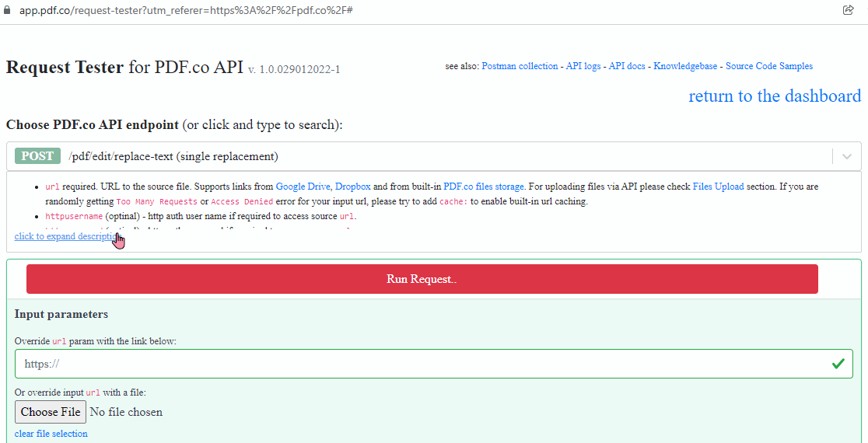Image resolution: width=868 pixels, height=443 pixels.
Task: Click the green checkmark in url field
Action: [838, 364]
